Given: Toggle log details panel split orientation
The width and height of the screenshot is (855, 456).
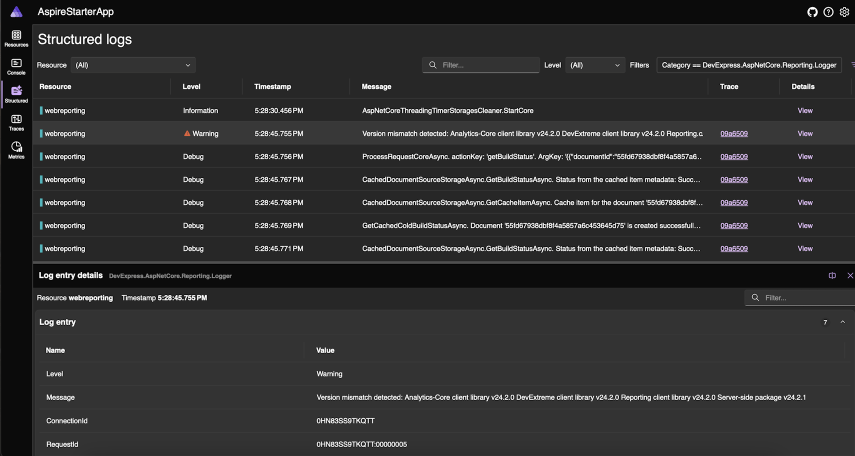Looking at the screenshot, I should click(x=832, y=274).
